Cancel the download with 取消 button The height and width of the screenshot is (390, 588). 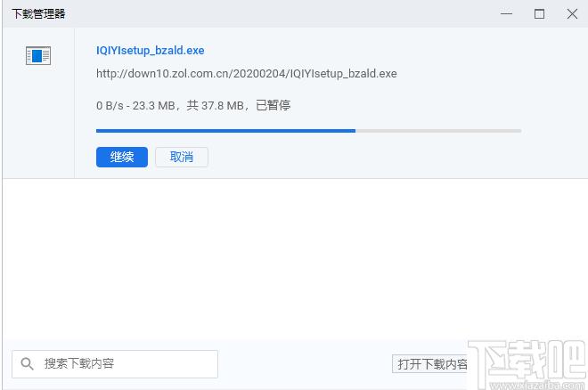click(182, 157)
